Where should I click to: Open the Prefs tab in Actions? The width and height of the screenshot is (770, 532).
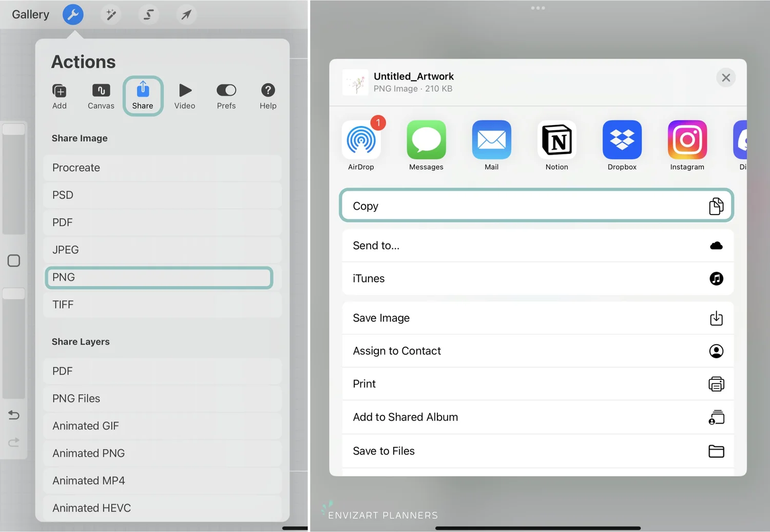[226, 95]
